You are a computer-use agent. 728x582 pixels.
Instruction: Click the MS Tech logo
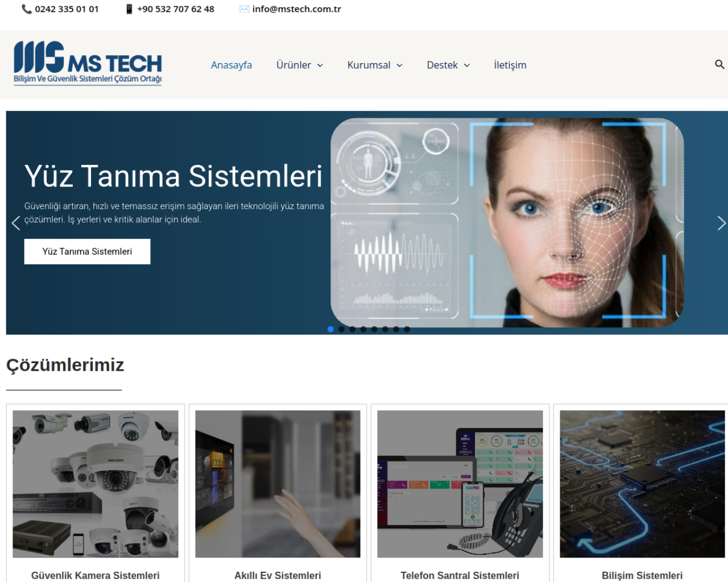[x=88, y=63]
